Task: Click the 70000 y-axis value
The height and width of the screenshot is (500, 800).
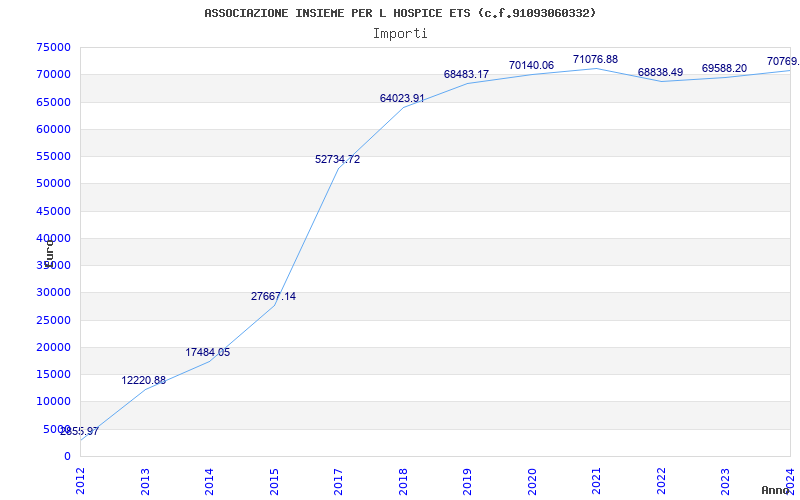Action: (54, 74)
